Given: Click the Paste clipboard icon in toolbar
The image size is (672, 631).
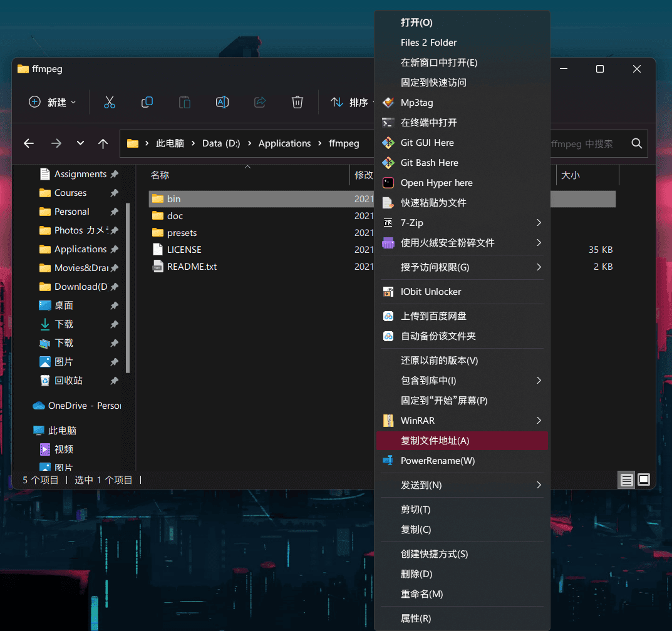Looking at the screenshot, I should (x=185, y=103).
